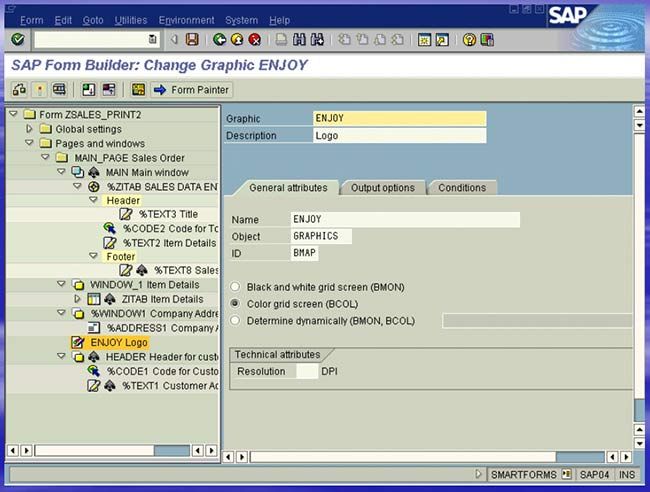Image resolution: width=650 pixels, height=492 pixels.
Task: Open the Environment menu
Action: tap(187, 20)
